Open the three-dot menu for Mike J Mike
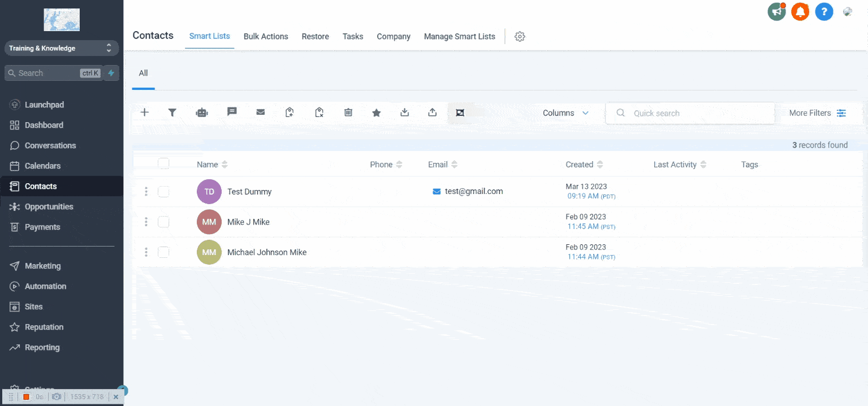This screenshot has width=868, height=406. tap(146, 222)
